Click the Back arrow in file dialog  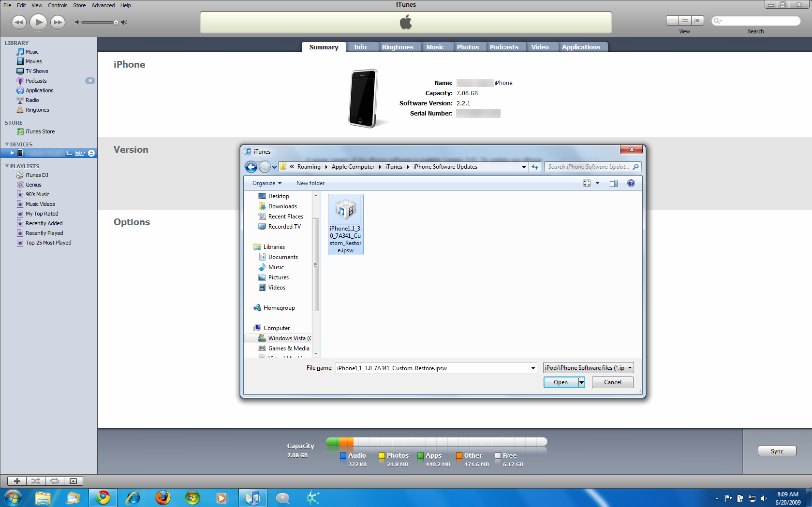251,167
